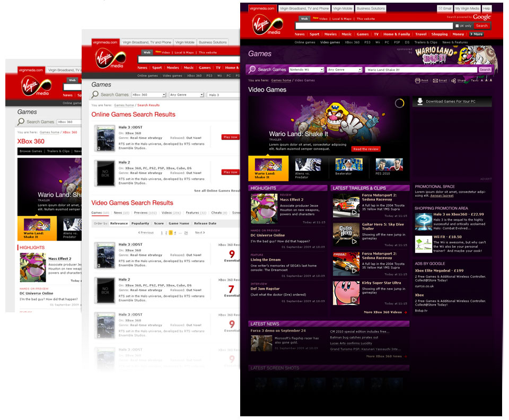Click the largest text size A icon
Screen dimensions: 509x420
490,81
